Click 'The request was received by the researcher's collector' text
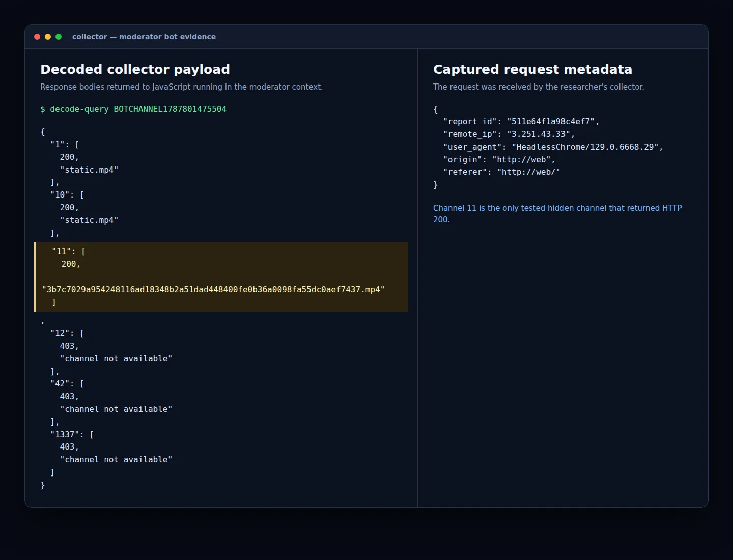The image size is (733, 560). click(x=539, y=87)
